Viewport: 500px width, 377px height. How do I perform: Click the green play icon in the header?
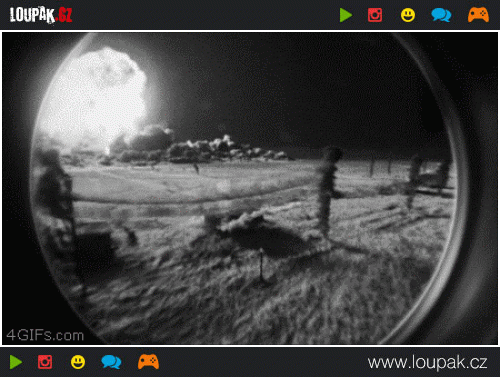(346, 15)
